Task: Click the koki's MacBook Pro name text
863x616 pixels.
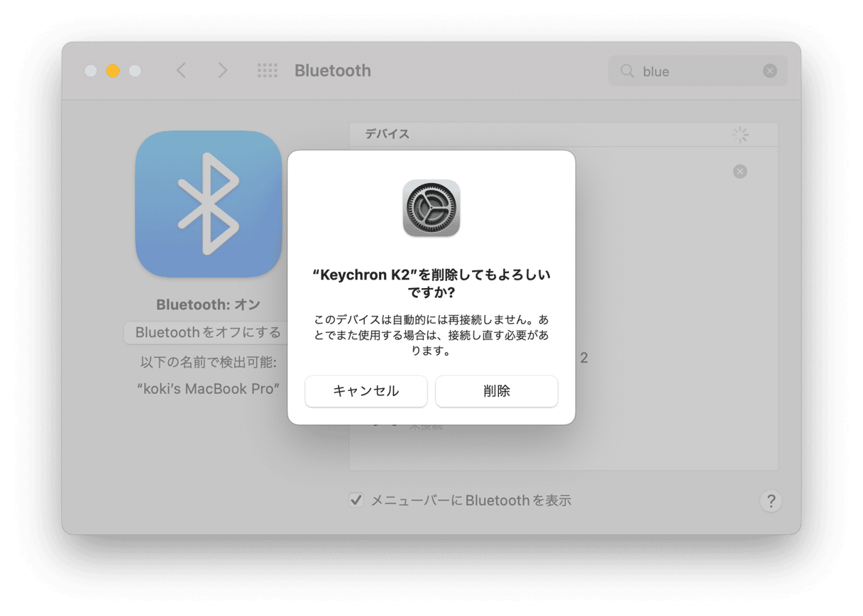Action: point(208,389)
